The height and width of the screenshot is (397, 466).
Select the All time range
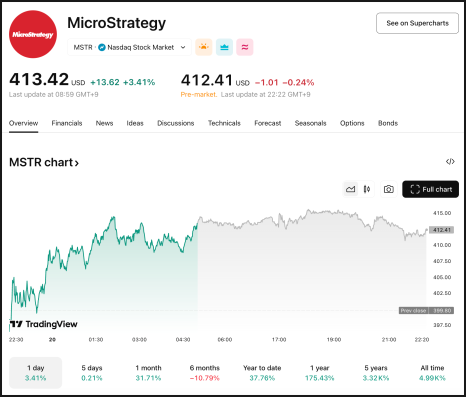tap(432, 373)
